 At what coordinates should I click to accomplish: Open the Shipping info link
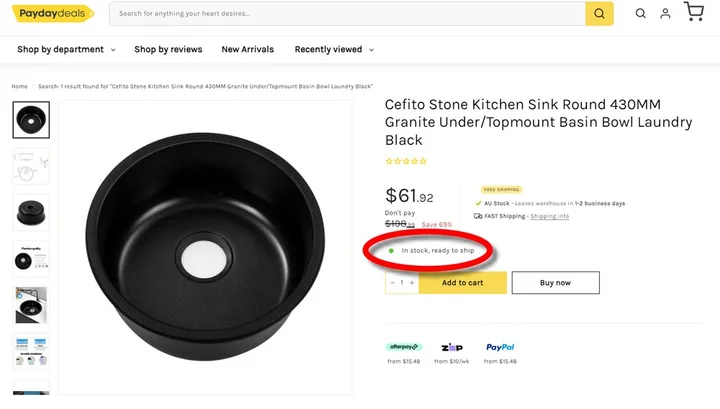(549, 216)
